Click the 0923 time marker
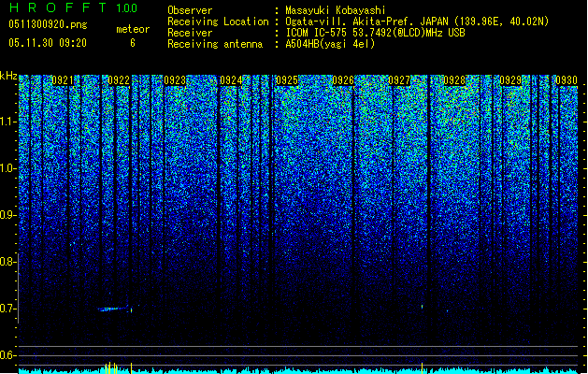This screenshot has width=588, height=374. point(175,80)
